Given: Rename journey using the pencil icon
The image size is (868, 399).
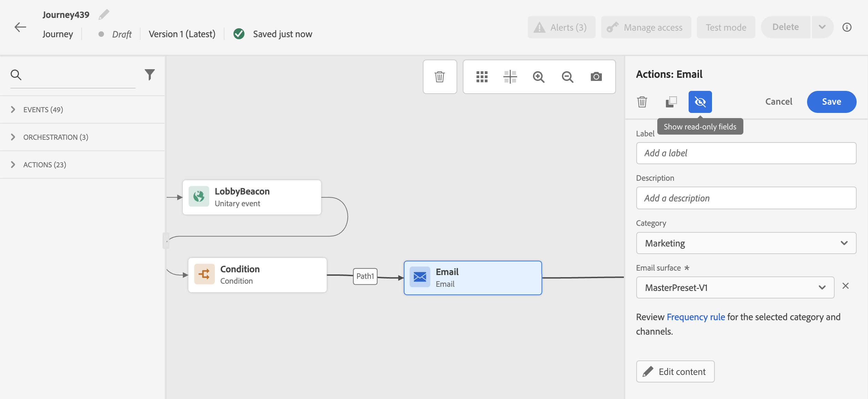Looking at the screenshot, I should pyautogui.click(x=104, y=14).
